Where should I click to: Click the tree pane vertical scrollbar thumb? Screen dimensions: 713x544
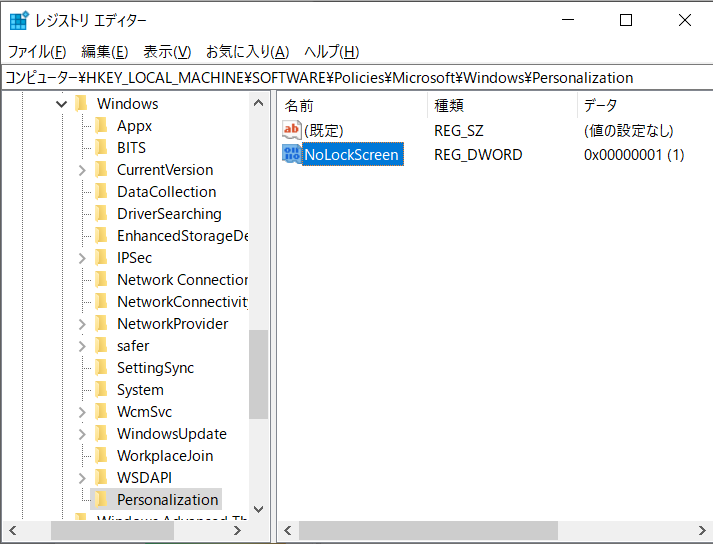click(258, 375)
